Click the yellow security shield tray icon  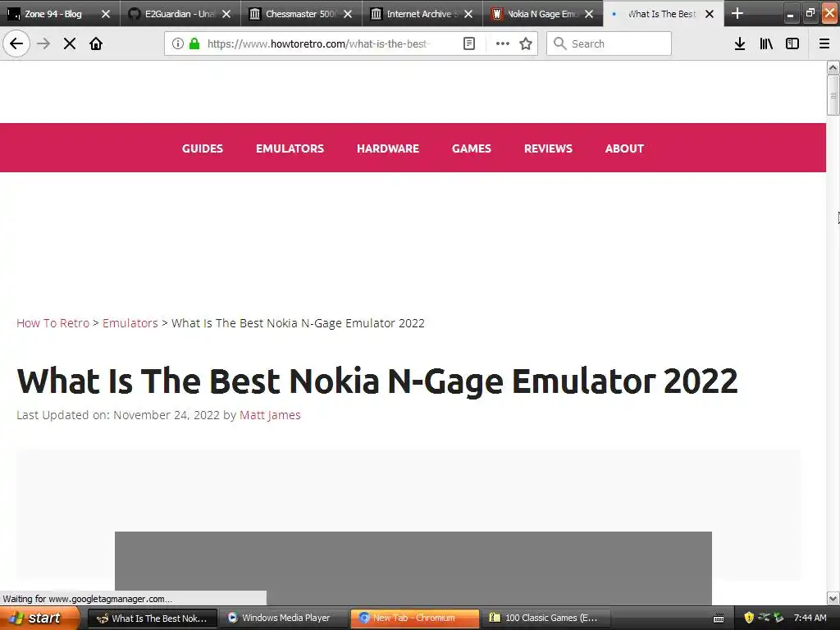tap(749, 618)
